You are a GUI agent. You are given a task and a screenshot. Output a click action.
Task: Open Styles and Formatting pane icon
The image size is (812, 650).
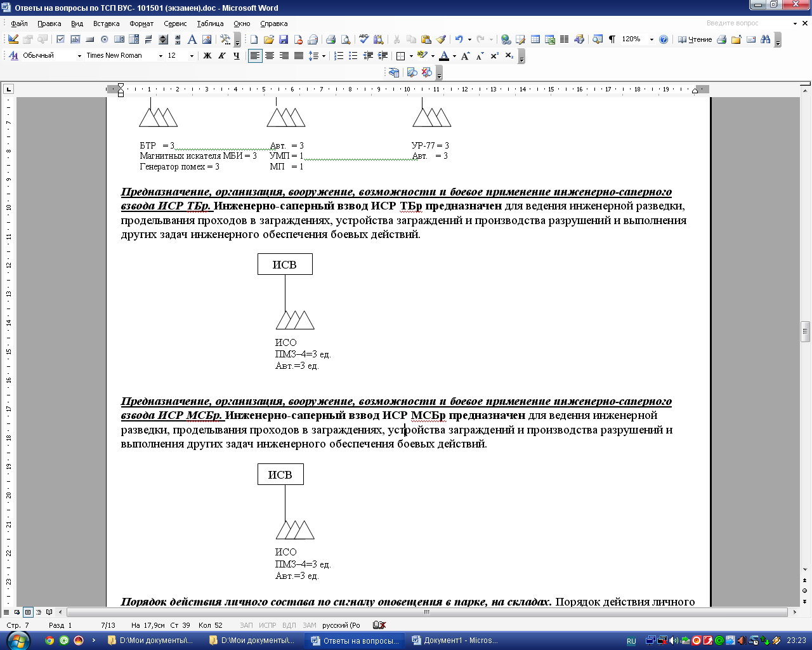click(x=13, y=56)
